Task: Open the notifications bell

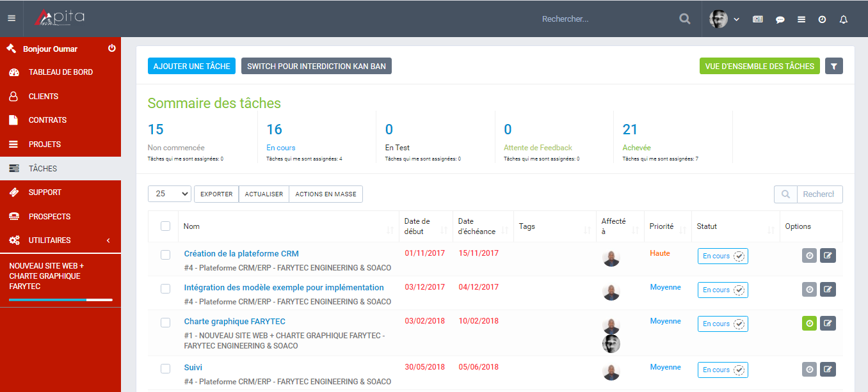Action: [844, 19]
